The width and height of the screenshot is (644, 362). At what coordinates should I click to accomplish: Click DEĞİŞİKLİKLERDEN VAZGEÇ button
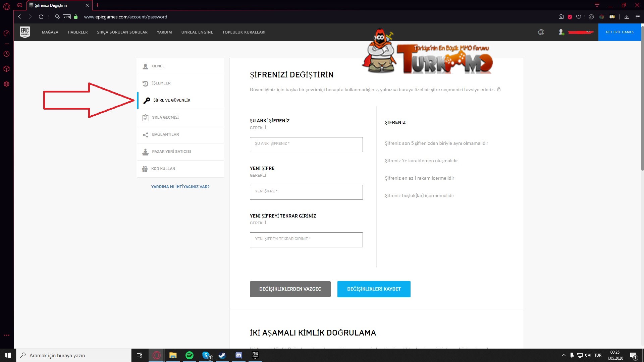tap(290, 289)
